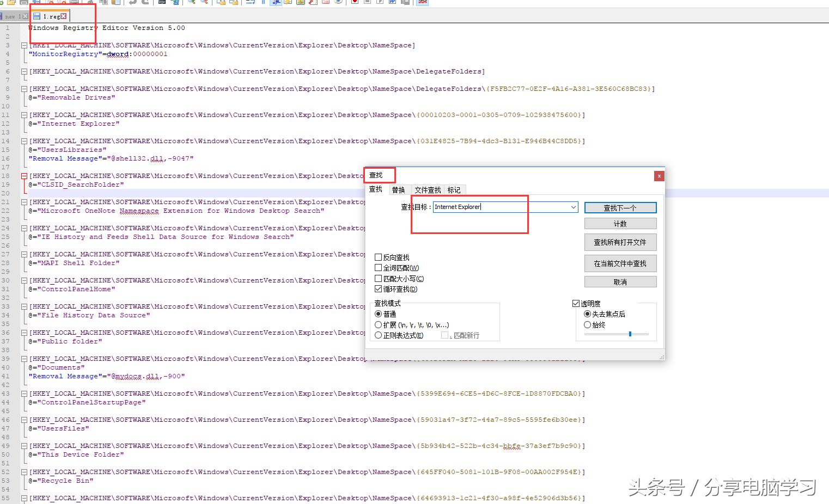The width and height of the screenshot is (829, 504).
Task: Click the Zoom In magnifier toolbar icon
Action: pyautogui.click(x=191, y=3)
